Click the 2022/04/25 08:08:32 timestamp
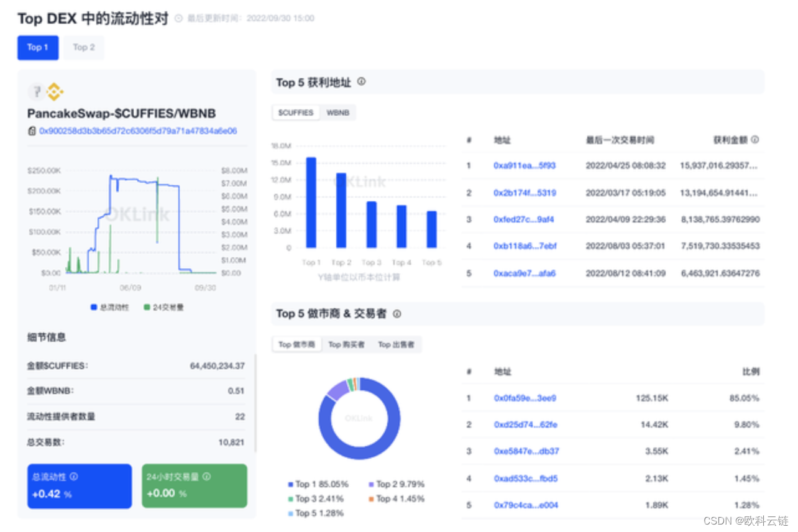 (x=626, y=166)
